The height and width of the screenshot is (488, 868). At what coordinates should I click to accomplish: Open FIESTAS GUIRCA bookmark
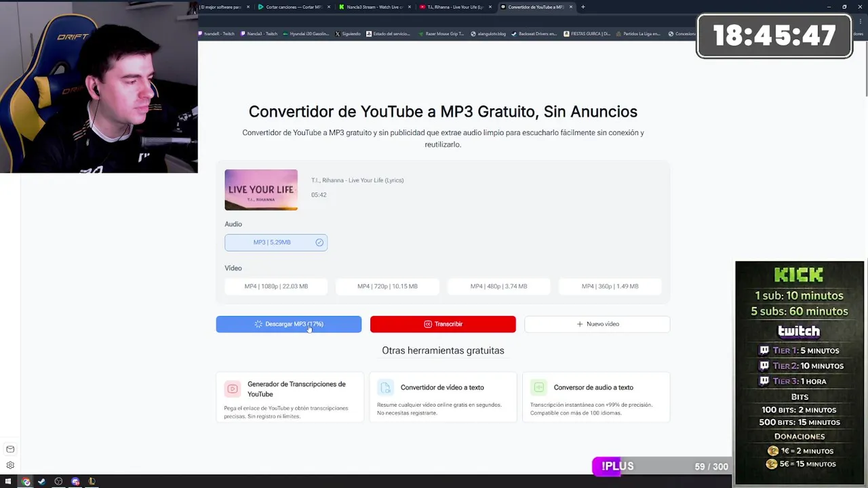[x=587, y=34]
